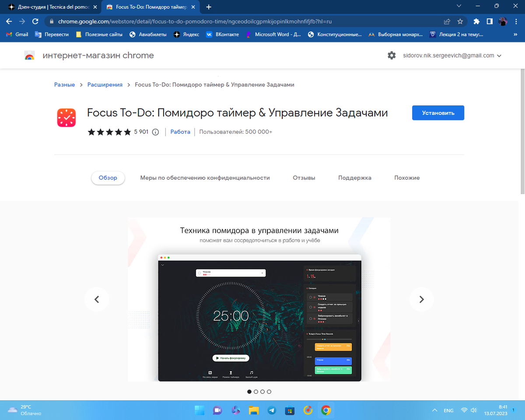Viewport: 525px width, 420px height.
Task: Show hidden tray icons with the caret
Action: click(x=434, y=410)
